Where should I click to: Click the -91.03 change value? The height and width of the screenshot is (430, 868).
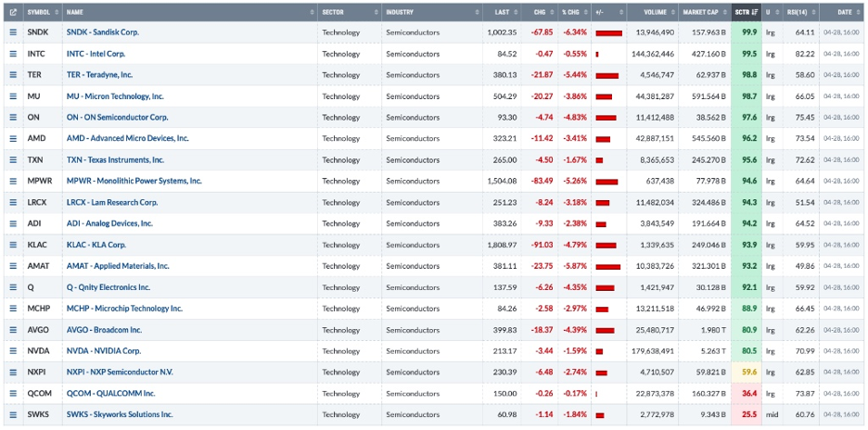[542, 245]
